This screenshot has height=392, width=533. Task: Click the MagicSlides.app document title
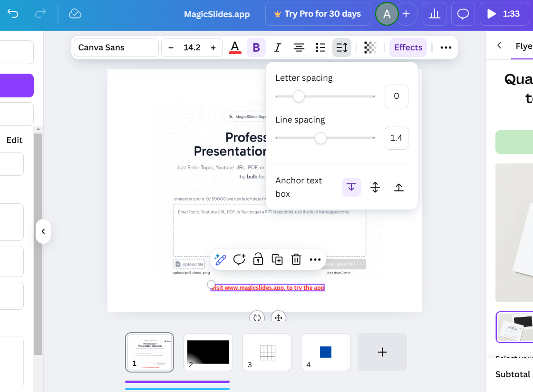pyautogui.click(x=217, y=14)
